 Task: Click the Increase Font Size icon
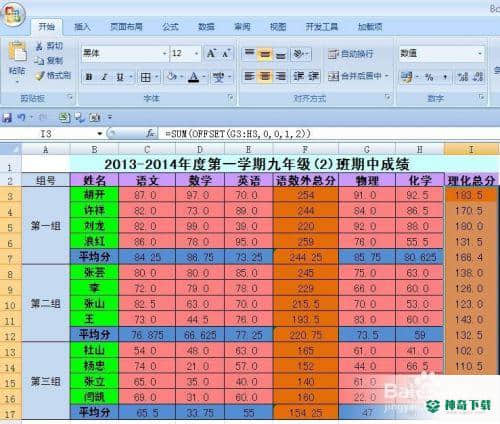click(212, 53)
